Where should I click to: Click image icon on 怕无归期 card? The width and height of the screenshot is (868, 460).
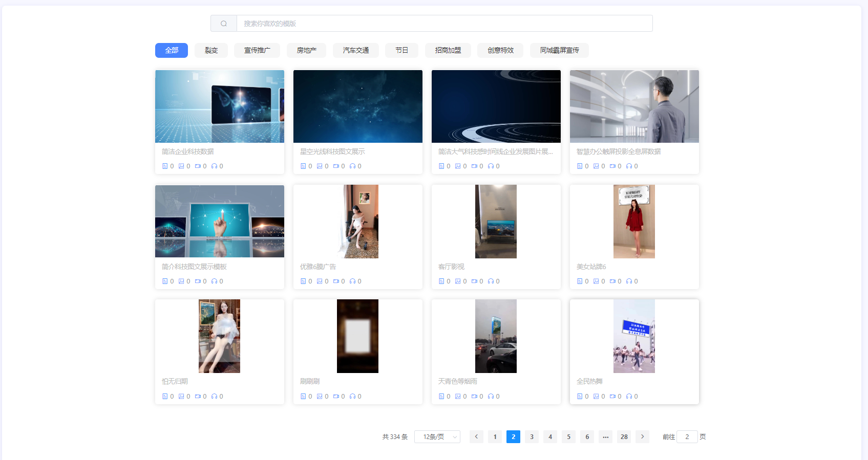click(181, 397)
